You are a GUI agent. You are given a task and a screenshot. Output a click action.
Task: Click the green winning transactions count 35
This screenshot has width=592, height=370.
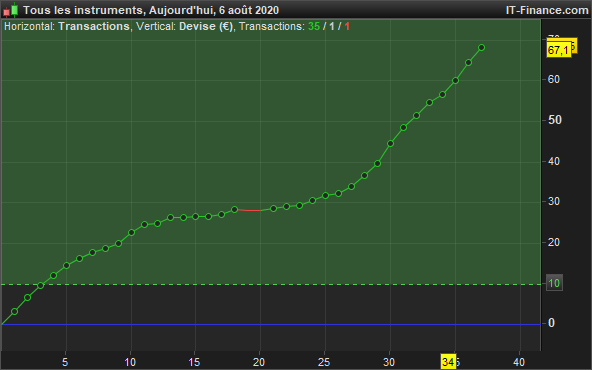click(314, 26)
